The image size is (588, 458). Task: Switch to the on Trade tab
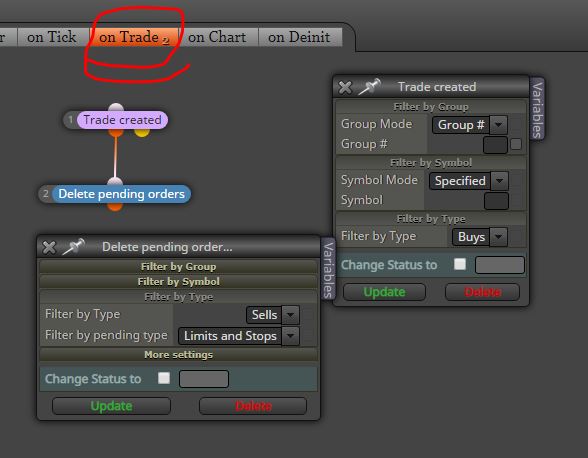click(x=134, y=37)
